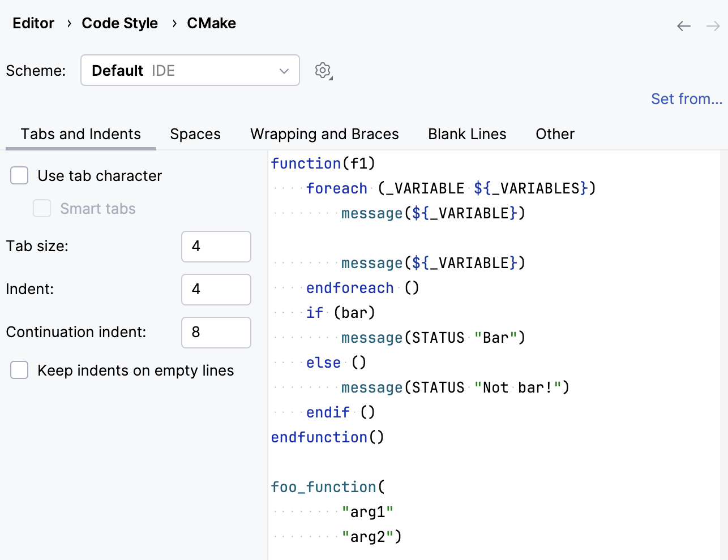Toggle the Smart tabs checkbox
Image resolution: width=728 pixels, height=560 pixels.
42,208
